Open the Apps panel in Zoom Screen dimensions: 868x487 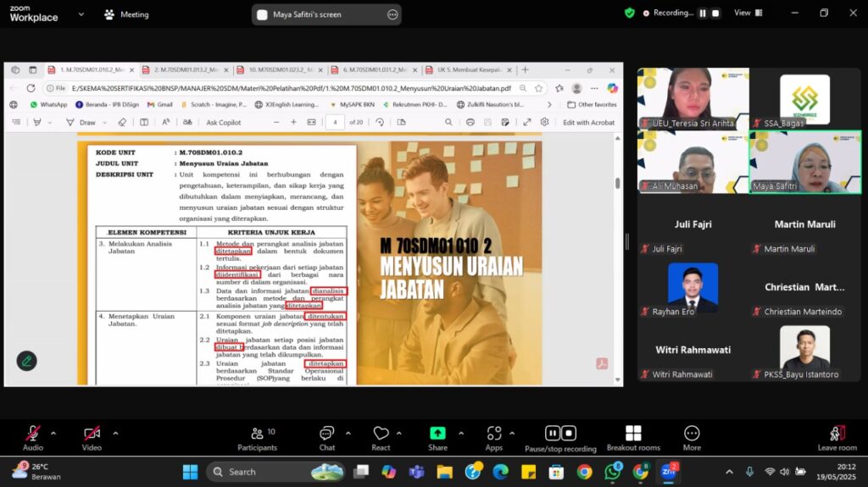coord(494,437)
